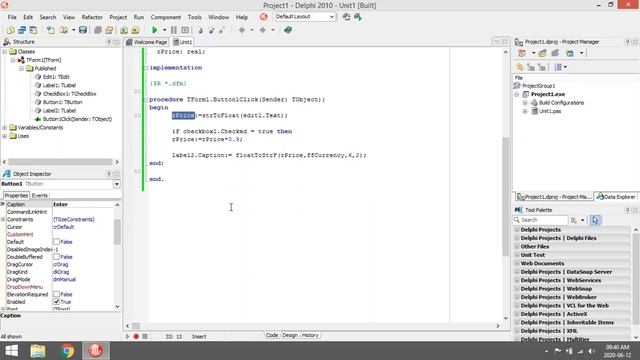Click the Object Inspector vertical scrollbar thumb
Viewport: 640px width, 360px height.
117,232
